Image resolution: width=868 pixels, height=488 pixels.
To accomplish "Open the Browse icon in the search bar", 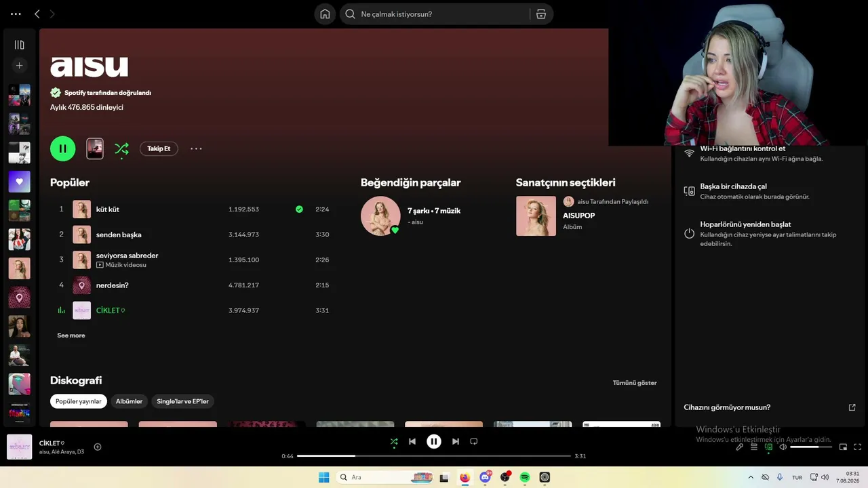I will [541, 14].
